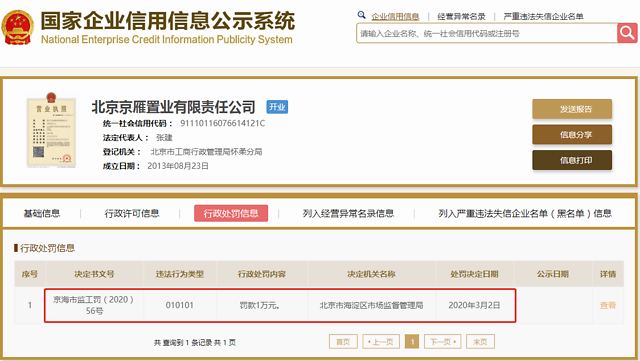The height and width of the screenshot is (361, 640).
Task: Click the 公示日期 column header
Action: [x=553, y=274]
